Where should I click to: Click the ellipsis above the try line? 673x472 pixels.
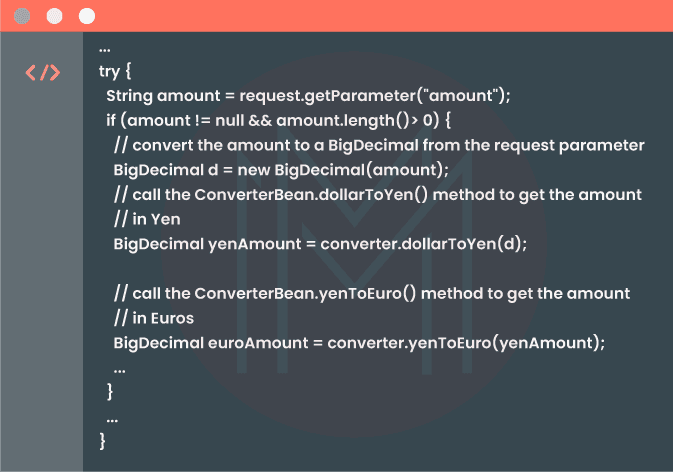pos(105,49)
